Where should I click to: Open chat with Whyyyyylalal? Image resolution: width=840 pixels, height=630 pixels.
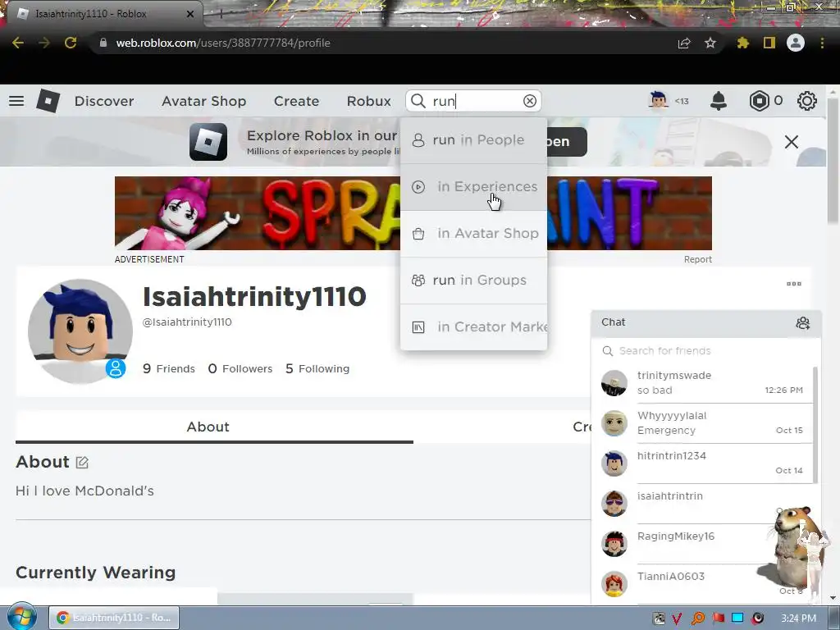[702, 423]
